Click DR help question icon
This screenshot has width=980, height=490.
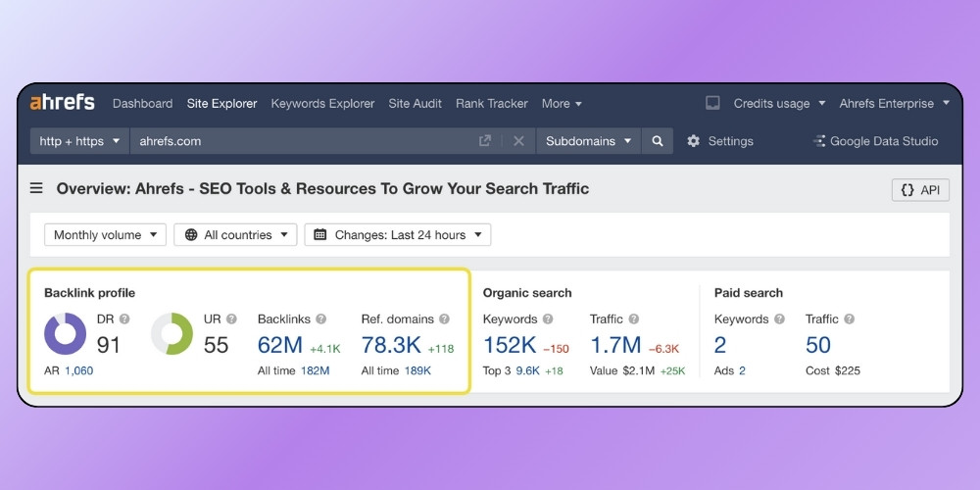(x=124, y=318)
